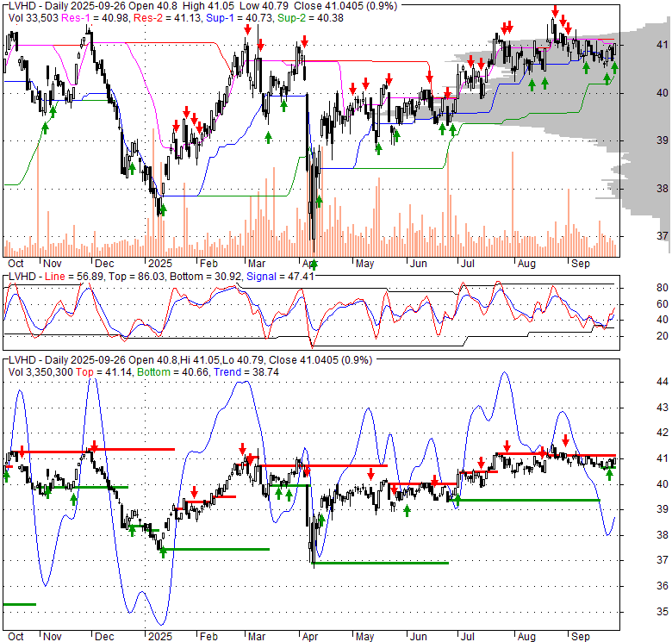The height and width of the screenshot is (642, 672).
Task: Select price level 38 on the upper chart axis
Action: (663, 188)
